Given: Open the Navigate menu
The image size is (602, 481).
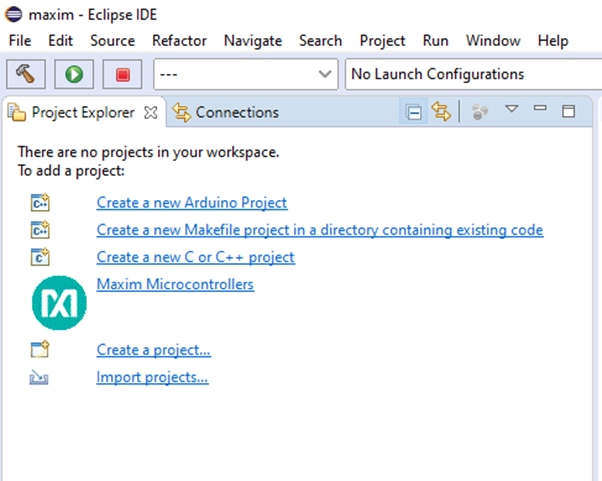Looking at the screenshot, I should click(253, 41).
